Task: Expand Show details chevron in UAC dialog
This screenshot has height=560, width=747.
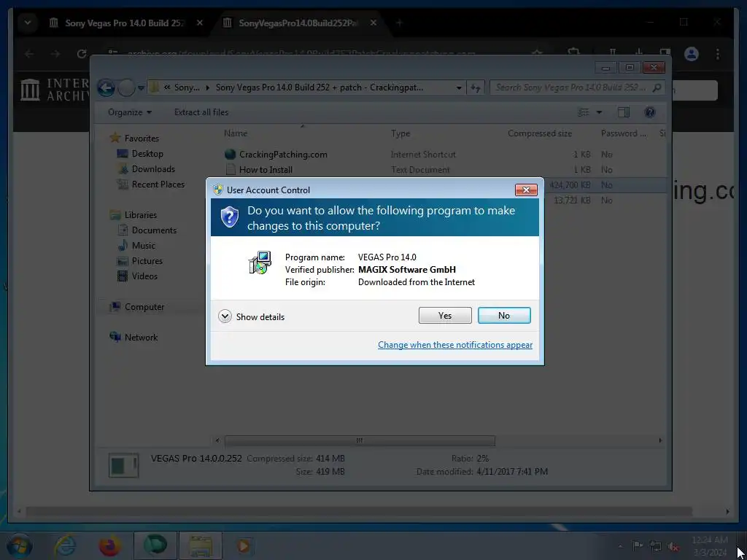Action: coord(225,316)
